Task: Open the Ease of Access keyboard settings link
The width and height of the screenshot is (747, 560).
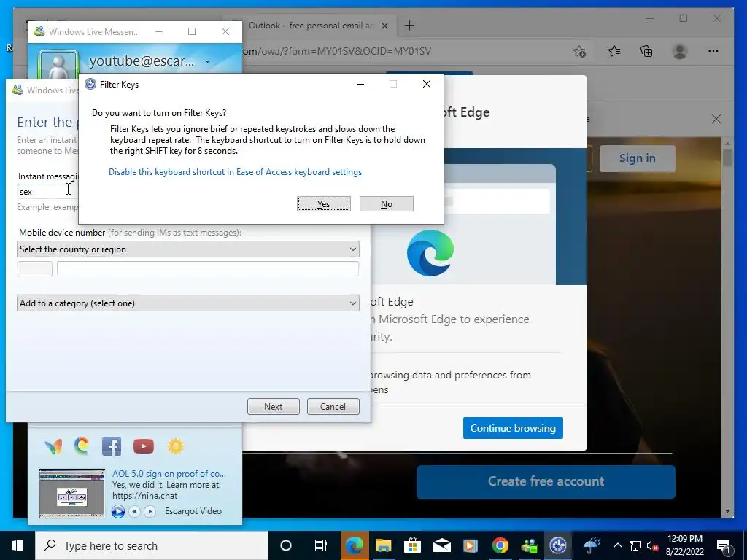Action: [x=236, y=172]
